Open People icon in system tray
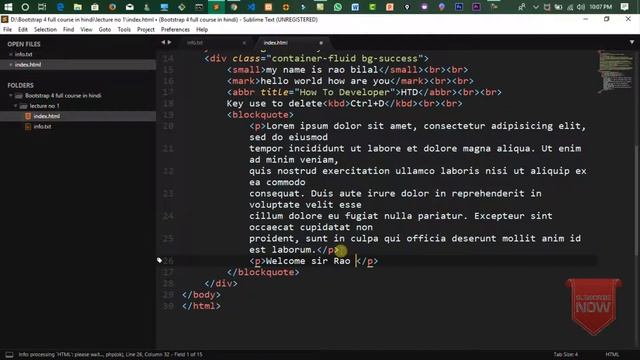640x360 pixels. (522, 7)
